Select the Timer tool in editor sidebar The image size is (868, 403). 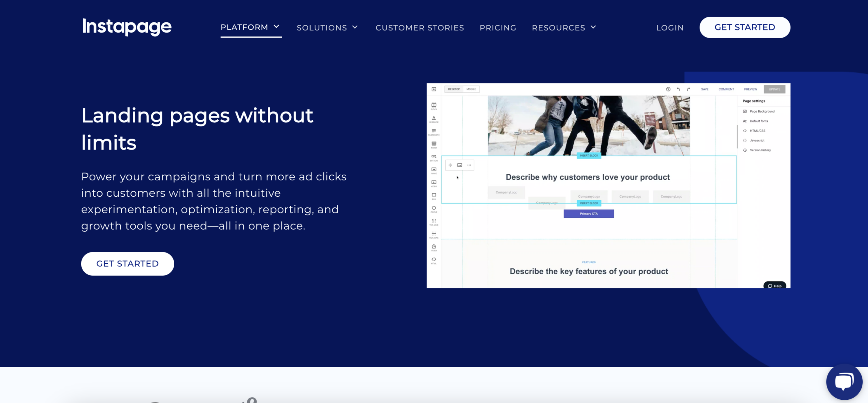[x=434, y=248]
